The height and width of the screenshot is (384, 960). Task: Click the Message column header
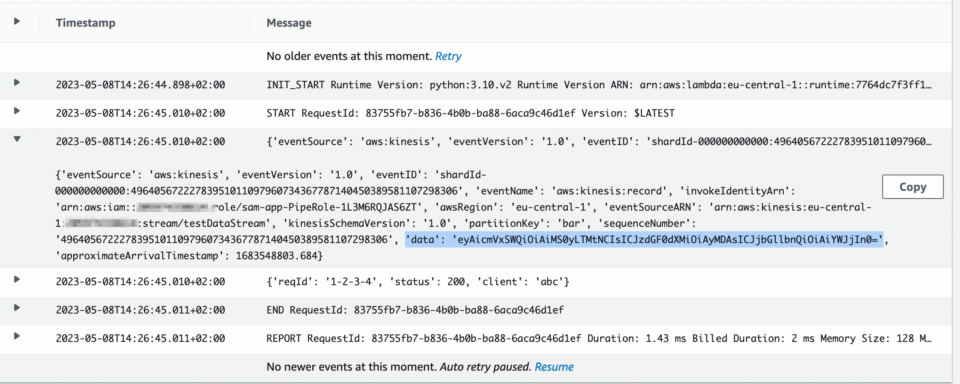(289, 23)
